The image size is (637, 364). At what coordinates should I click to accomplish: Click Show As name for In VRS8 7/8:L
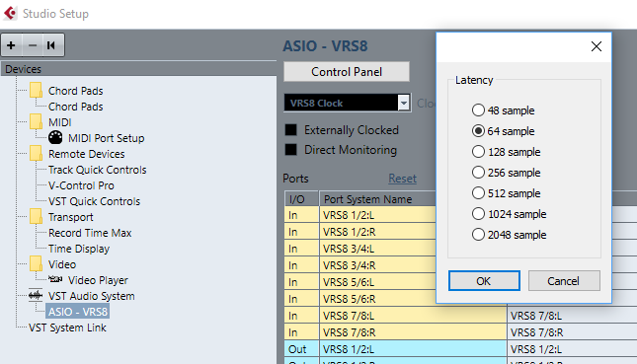click(x=572, y=316)
